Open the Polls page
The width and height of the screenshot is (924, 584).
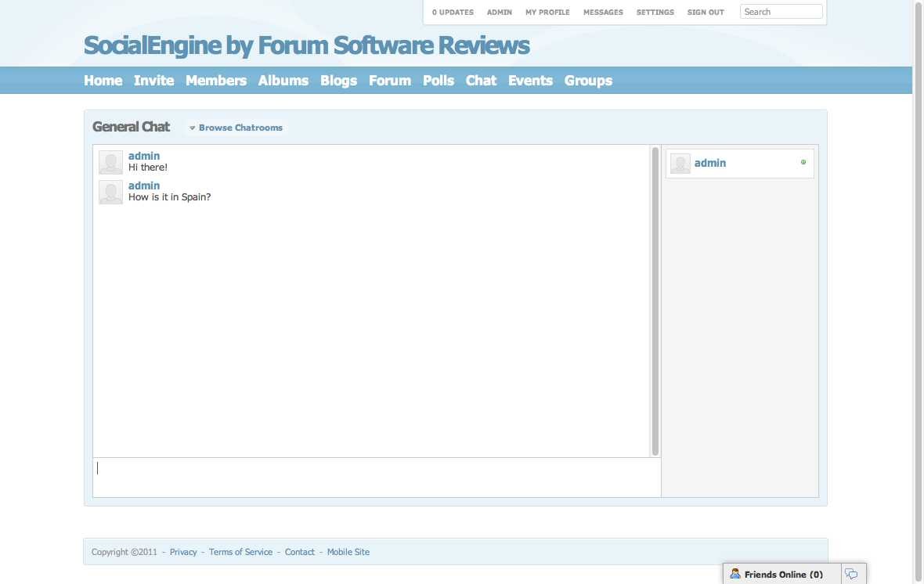coord(439,81)
